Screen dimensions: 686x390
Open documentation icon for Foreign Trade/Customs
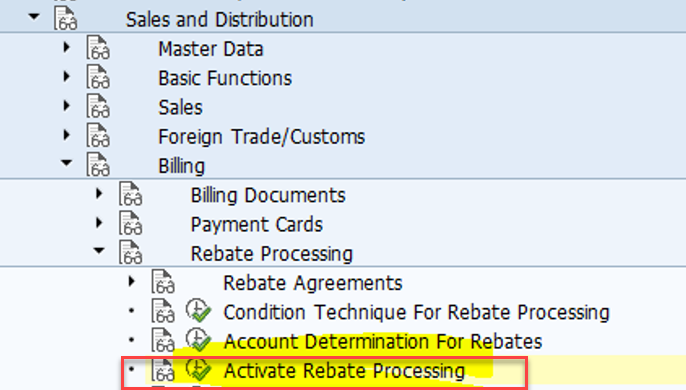98,136
